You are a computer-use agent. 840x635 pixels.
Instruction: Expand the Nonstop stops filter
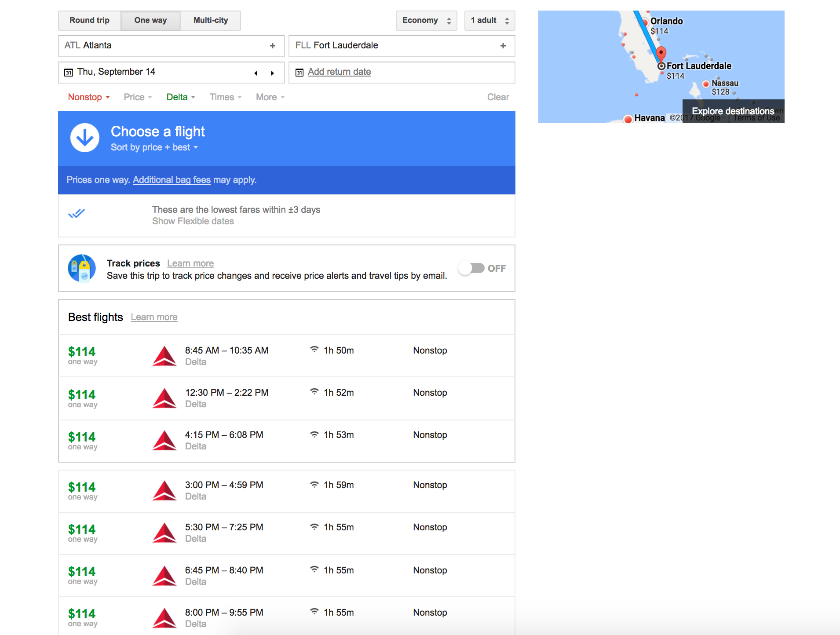[88, 97]
